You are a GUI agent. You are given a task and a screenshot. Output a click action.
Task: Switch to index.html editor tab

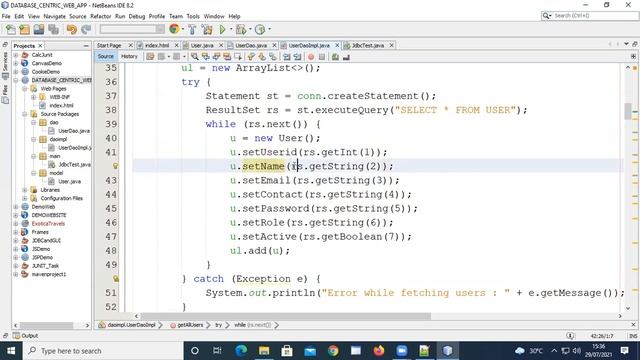(157, 45)
